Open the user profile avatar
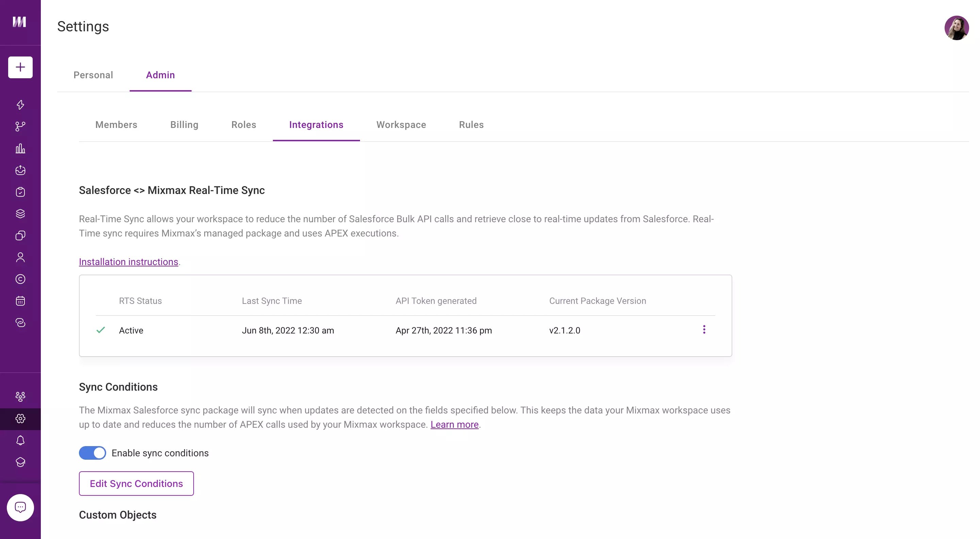 [x=957, y=28]
